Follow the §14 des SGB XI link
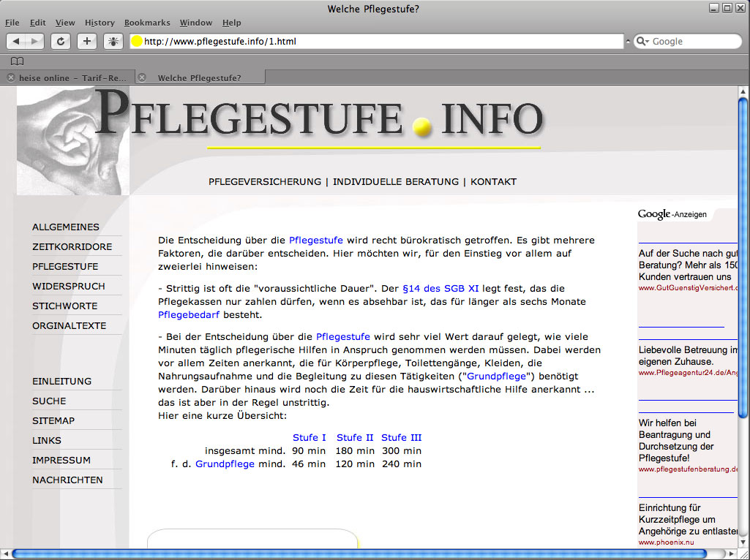750x560 pixels. (x=440, y=289)
